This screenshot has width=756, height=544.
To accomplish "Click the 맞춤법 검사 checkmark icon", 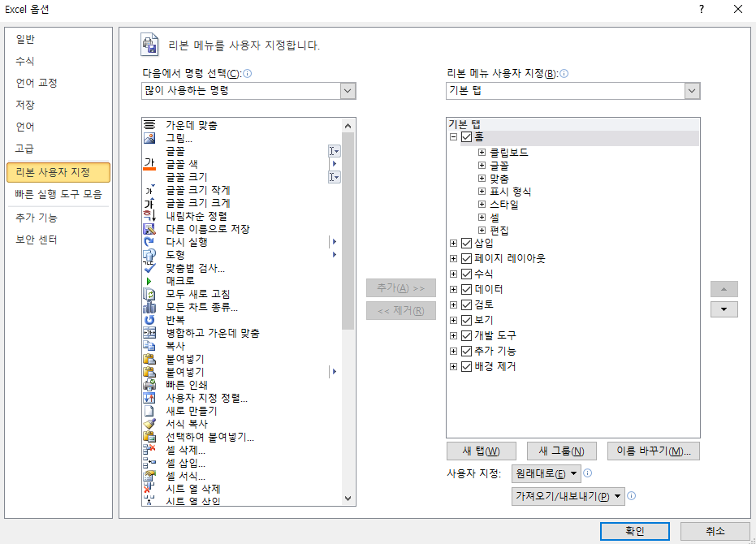I will 149,268.
